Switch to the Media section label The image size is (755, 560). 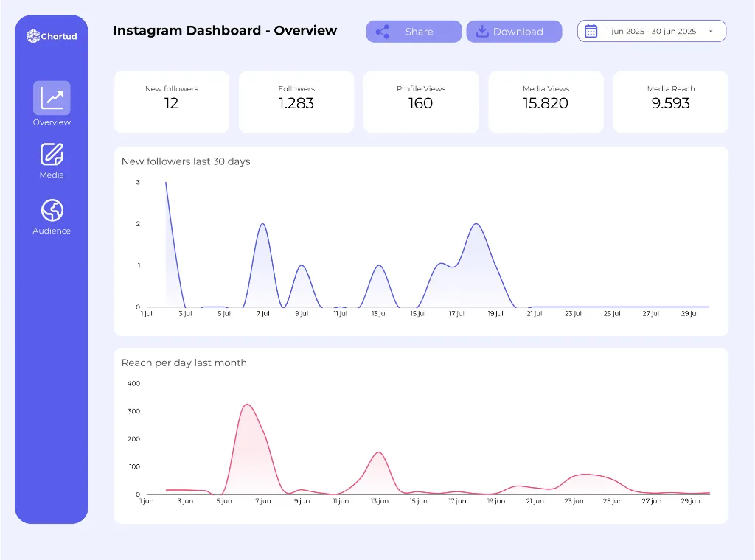click(52, 175)
